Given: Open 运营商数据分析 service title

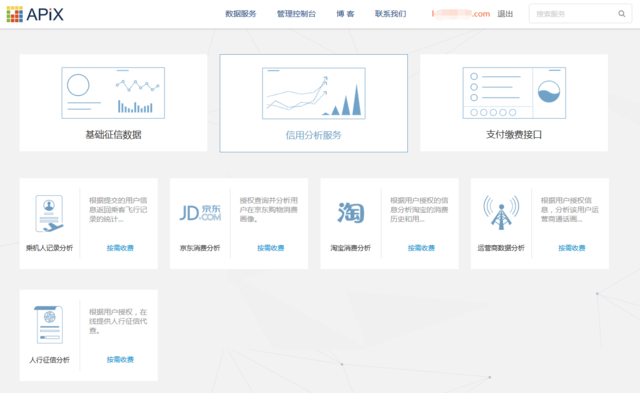Looking at the screenshot, I should (501, 248).
